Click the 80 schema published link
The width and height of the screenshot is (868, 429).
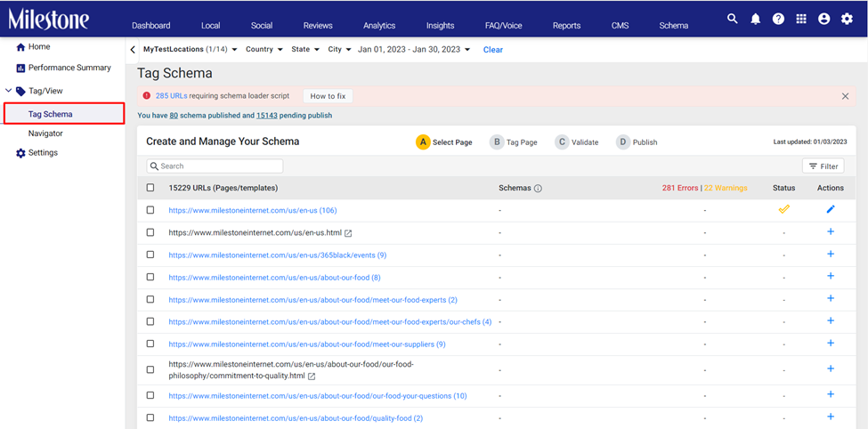tap(174, 116)
